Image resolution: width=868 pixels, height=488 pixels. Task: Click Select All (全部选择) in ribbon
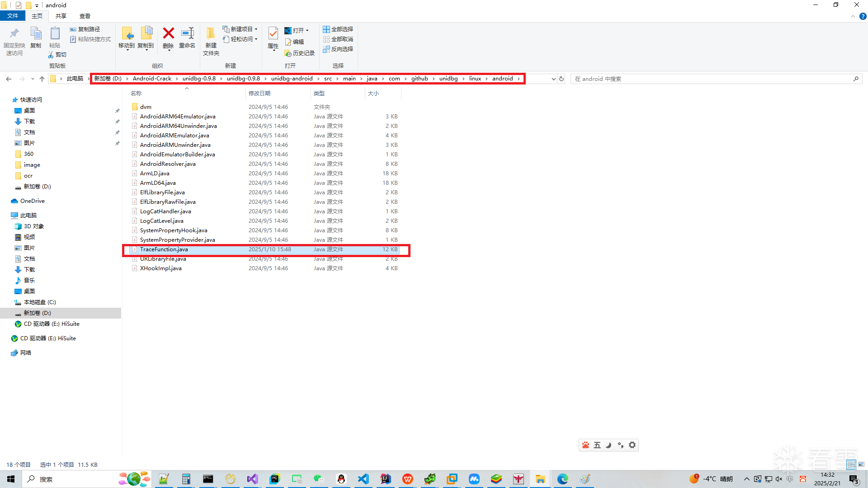coord(338,29)
